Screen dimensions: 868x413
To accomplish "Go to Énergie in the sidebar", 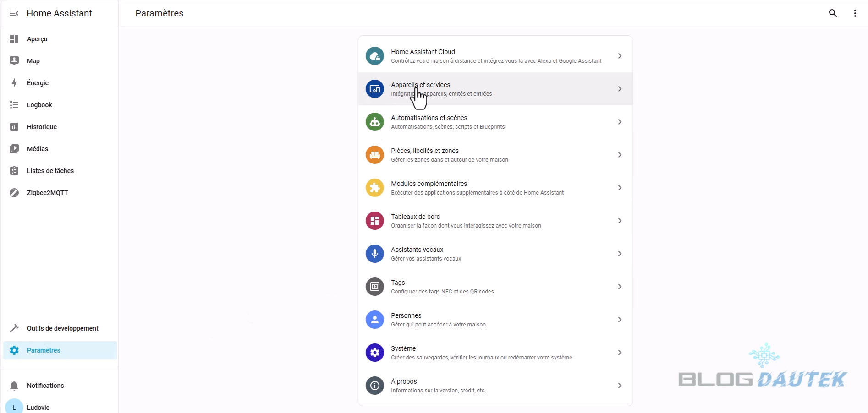I will 38,83.
